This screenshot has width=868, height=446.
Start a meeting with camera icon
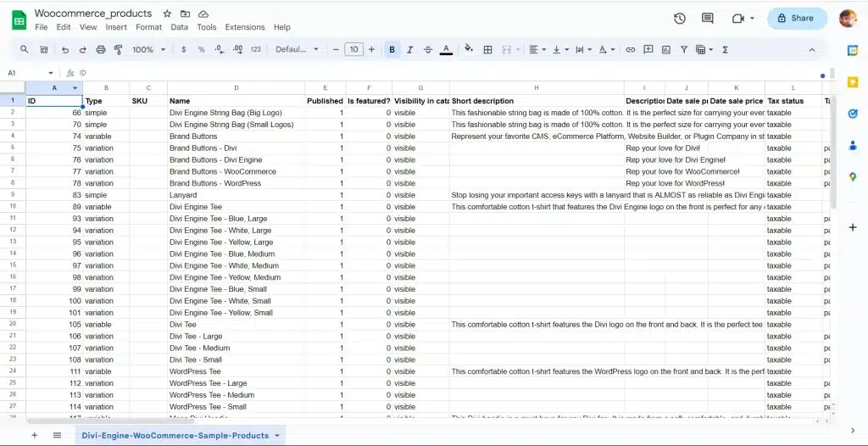click(737, 19)
